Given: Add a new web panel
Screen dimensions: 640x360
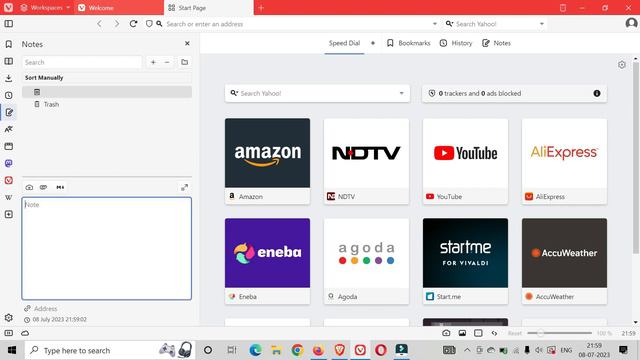Looking at the screenshot, I should pyautogui.click(x=9, y=214).
